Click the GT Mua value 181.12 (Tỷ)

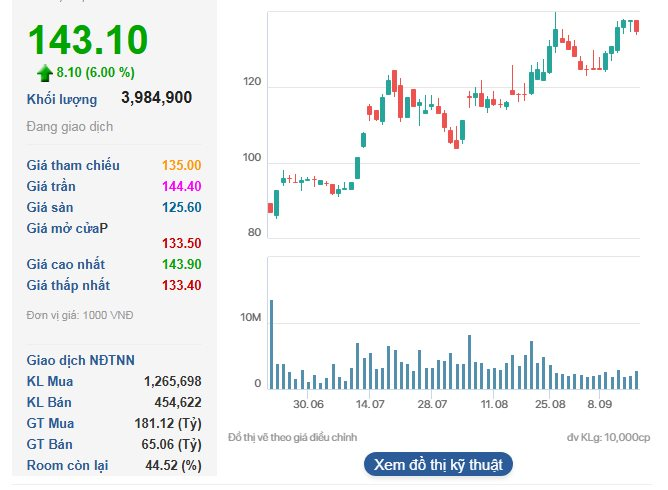pyautogui.click(x=166, y=423)
